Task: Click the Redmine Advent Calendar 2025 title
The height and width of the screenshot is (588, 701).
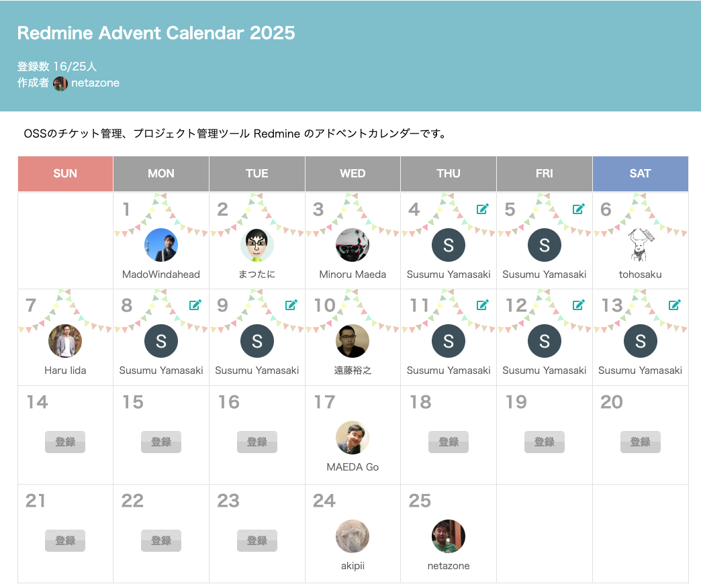Action: pyautogui.click(x=156, y=33)
